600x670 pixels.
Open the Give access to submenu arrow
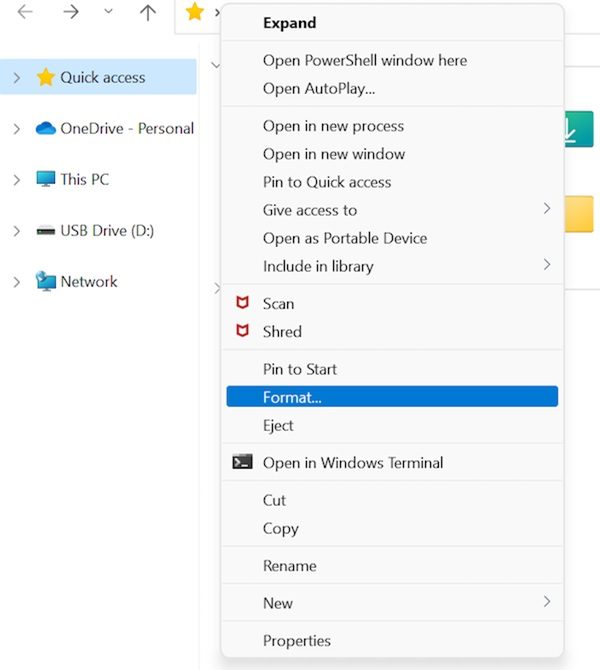click(547, 209)
